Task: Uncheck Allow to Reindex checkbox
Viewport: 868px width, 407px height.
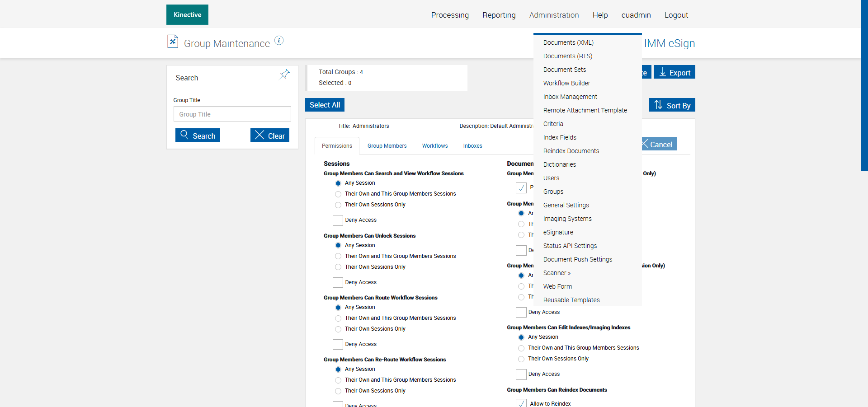Action: tap(521, 403)
